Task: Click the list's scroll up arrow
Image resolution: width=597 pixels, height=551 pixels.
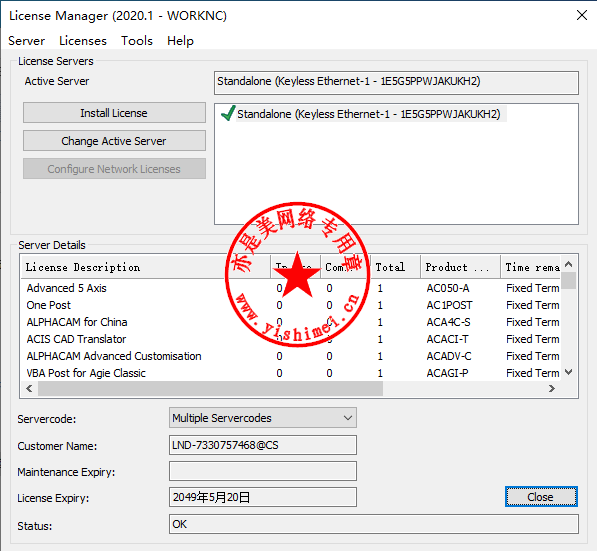Action: coord(568,264)
